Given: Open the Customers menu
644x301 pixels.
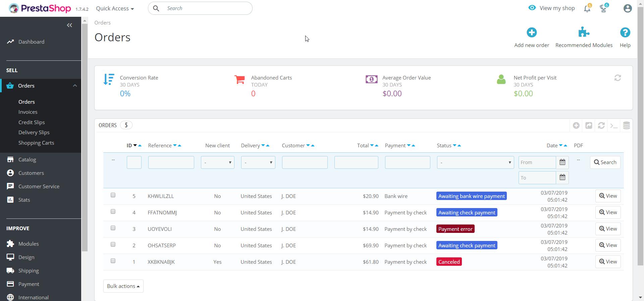Looking at the screenshot, I should coord(31,173).
